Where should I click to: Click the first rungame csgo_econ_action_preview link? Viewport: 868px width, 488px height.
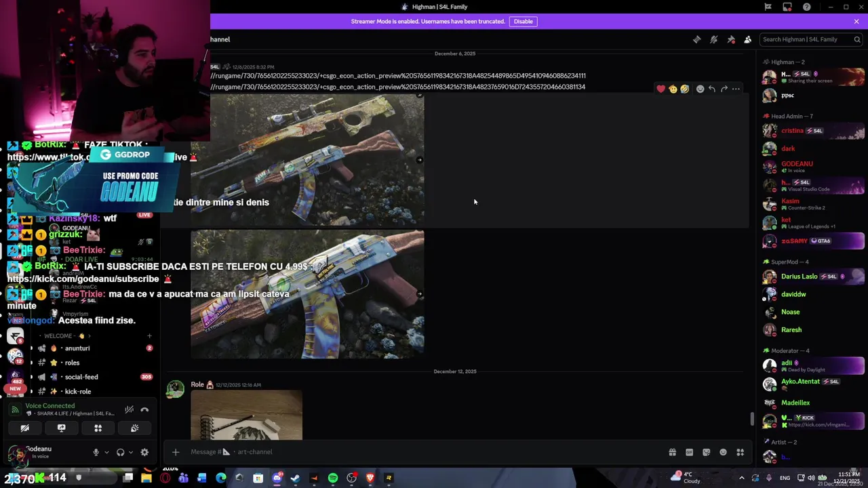click(397, 75)
